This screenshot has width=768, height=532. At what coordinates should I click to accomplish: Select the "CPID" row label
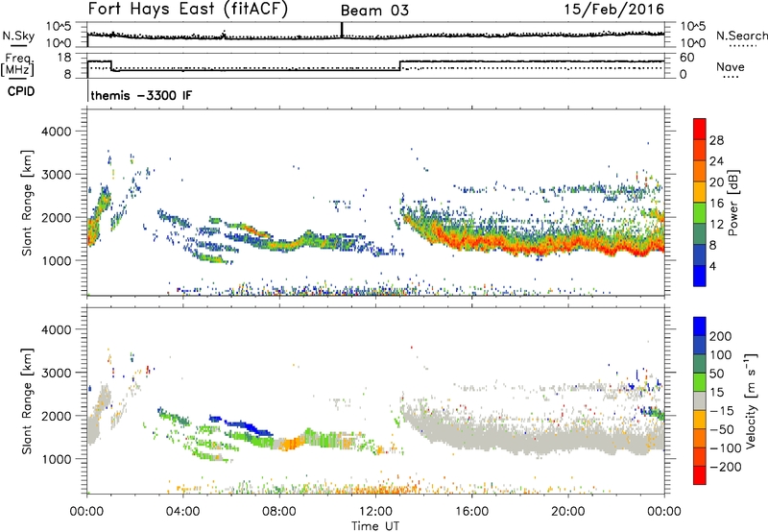tap(21, 91)
